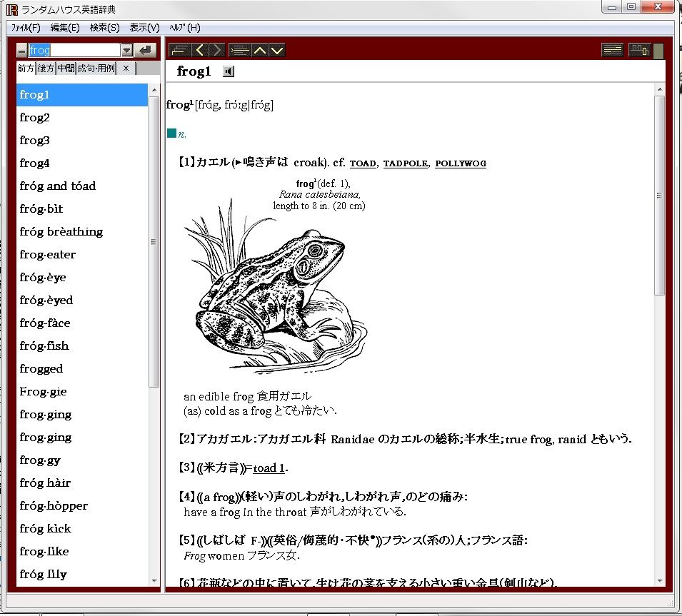Jump to previous entry with up chevron
Screen dimensions: 682x616
(x=260, y=51)
